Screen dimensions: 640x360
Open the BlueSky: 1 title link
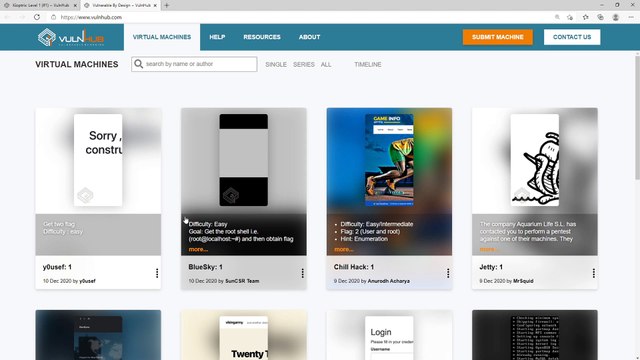(206, 267)
